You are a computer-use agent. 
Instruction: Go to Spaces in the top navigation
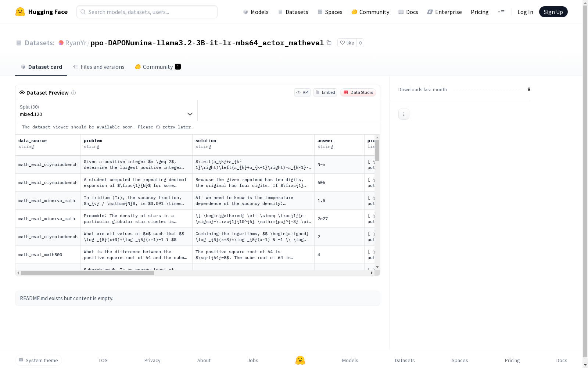click(330, 12)
